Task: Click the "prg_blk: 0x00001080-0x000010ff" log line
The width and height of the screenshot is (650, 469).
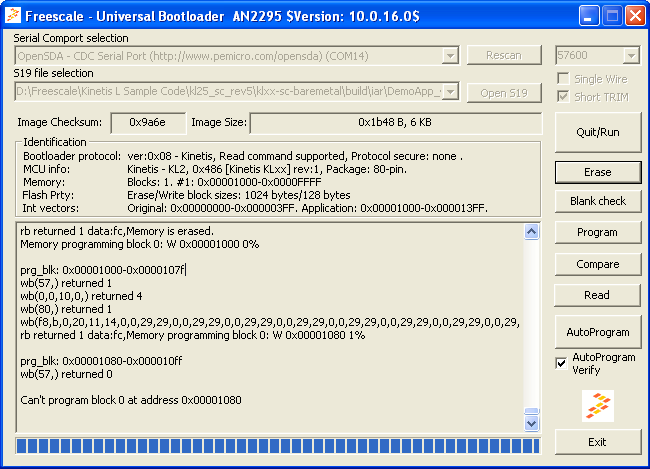Action: (101, 361)
